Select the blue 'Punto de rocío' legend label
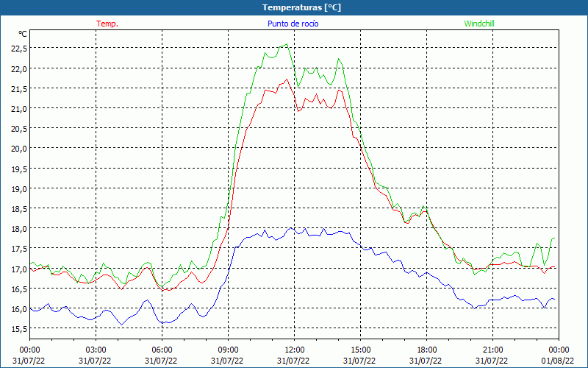Image resolution: width=588 pixels, height=368 pixels. [x=293, y=24]
